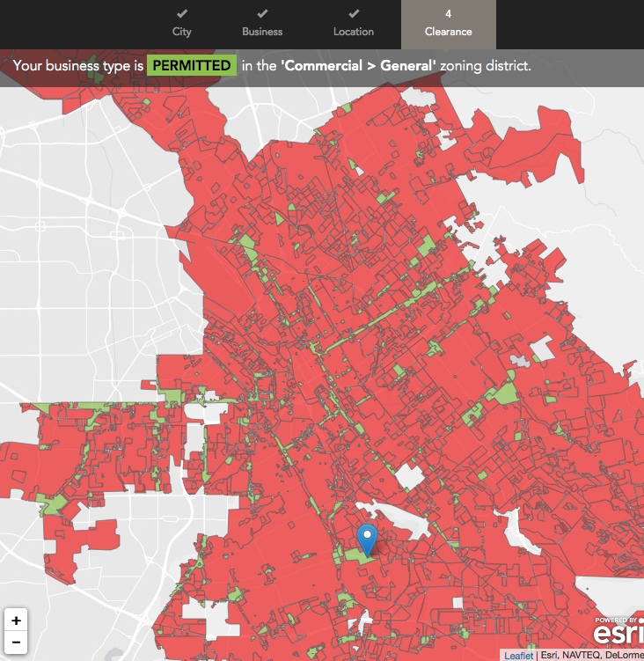Image resolution: width=644 pixels, height=661 pixels.
Task: Click the 'Commercial > General' zoning district text
Action: 359,66
